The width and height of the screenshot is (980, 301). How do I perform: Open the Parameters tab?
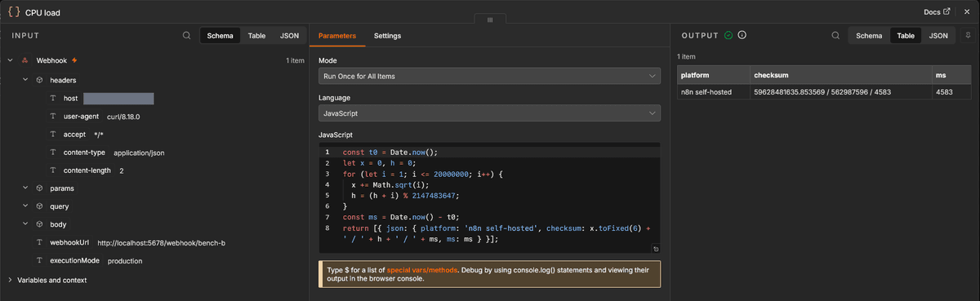pos(337,36)
